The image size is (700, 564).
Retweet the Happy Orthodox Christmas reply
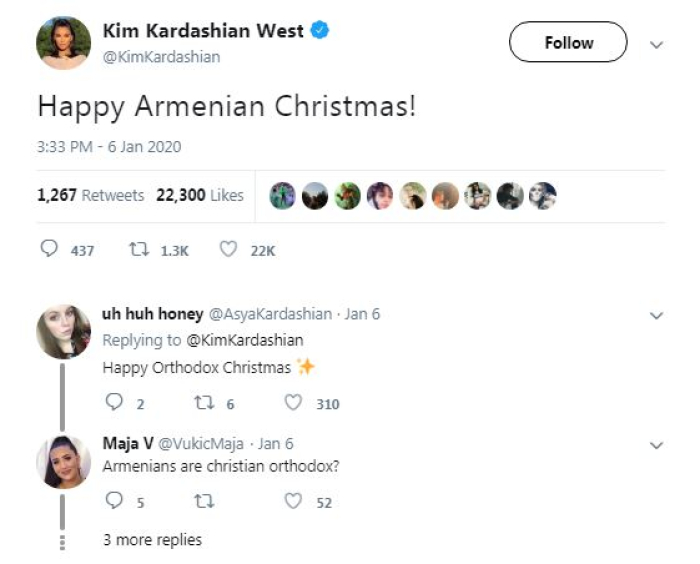pos(202,403)
